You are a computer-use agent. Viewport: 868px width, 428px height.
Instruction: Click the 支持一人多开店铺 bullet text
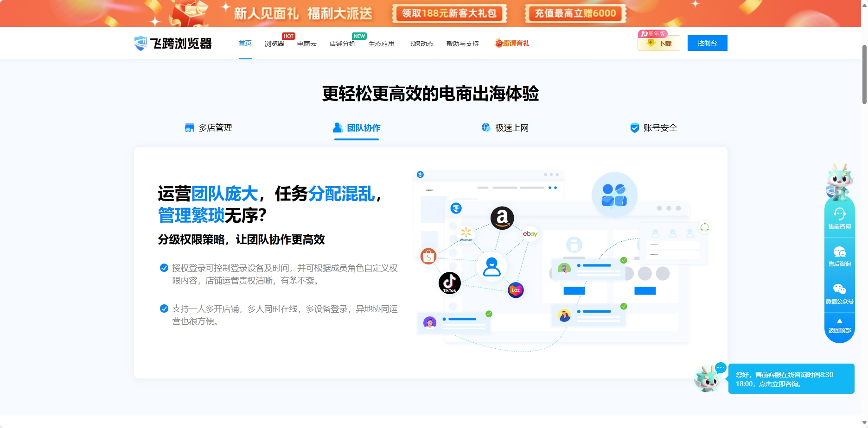click(285, 315)
